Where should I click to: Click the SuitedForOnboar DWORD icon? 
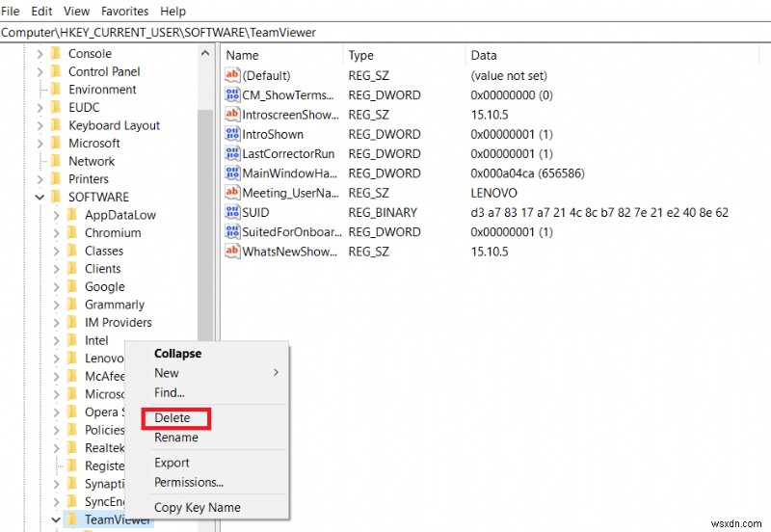click(x=232, y=231)
